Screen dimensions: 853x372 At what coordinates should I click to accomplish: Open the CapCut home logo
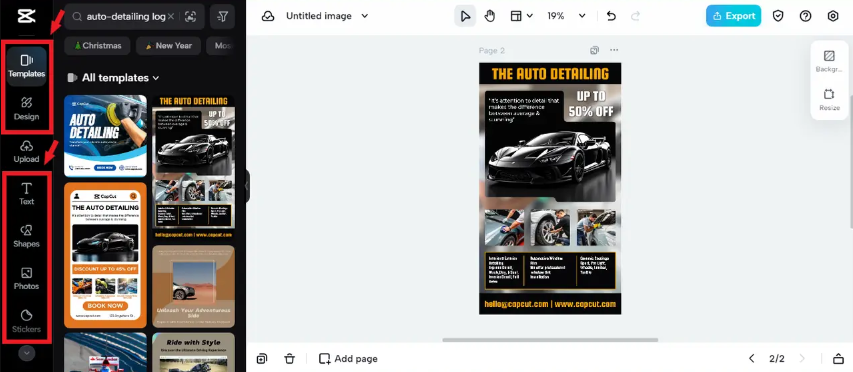tap(26, 16)
